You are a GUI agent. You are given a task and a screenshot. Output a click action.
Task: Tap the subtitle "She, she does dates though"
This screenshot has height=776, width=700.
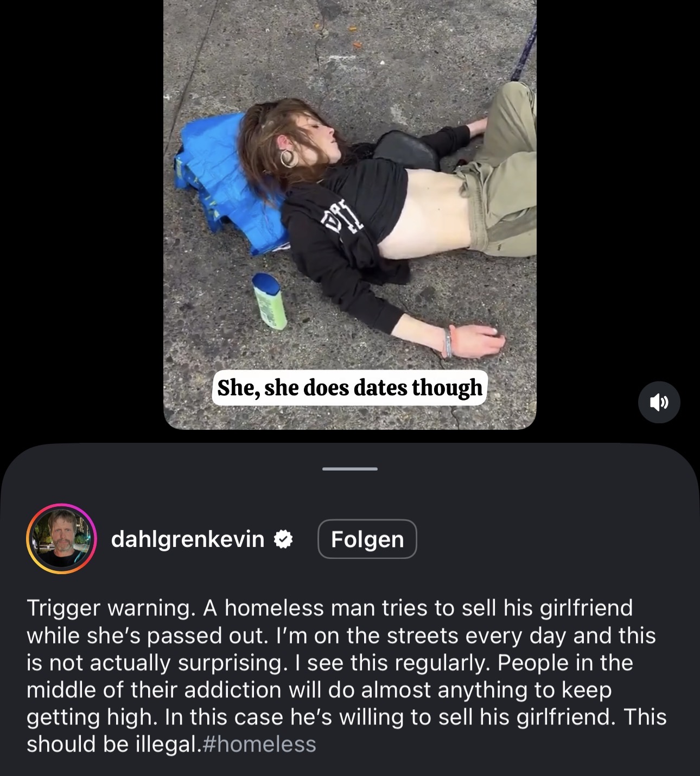[x=349, y=388]
